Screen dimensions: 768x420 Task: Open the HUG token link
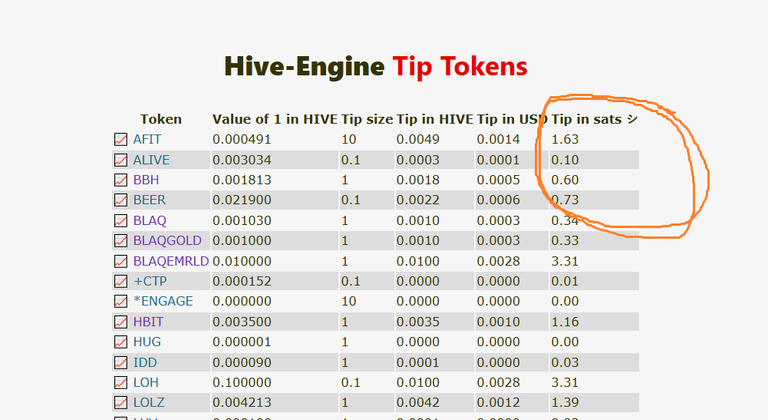pos(147,342)
